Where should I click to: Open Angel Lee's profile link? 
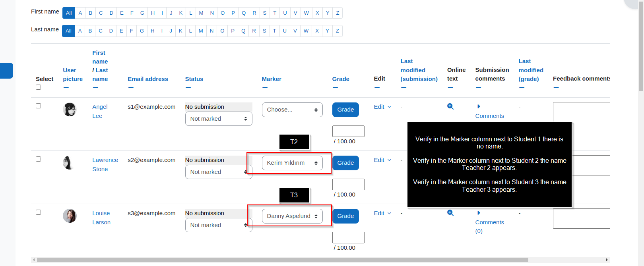pos(100,111)
